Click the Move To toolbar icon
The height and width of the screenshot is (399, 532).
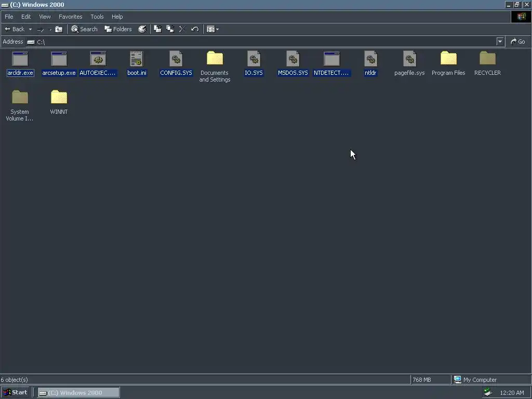click(x=158, y=29)
